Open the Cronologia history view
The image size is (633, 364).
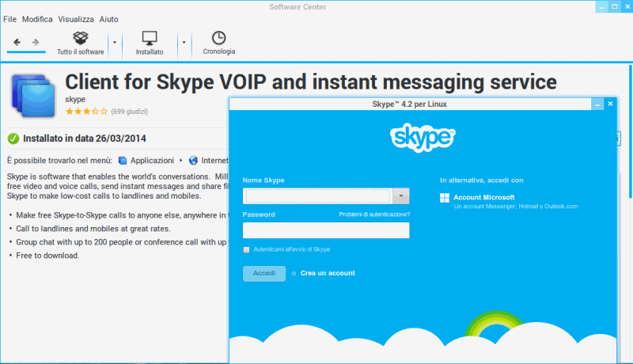pos(219,44)
